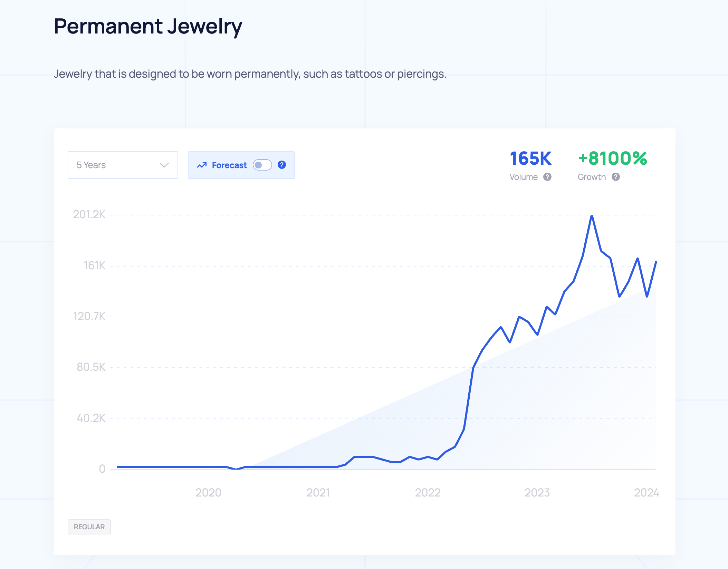The width and height of the screenshot is (728, 569).
Task: Click the 161K y-axis label
Action: tap(94, 266)
